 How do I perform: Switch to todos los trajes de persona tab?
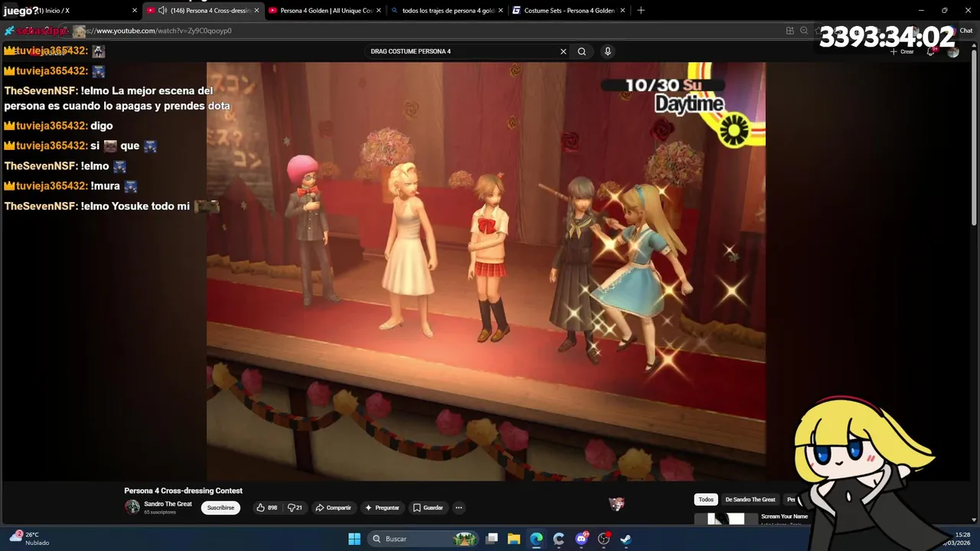coord(448,11)
